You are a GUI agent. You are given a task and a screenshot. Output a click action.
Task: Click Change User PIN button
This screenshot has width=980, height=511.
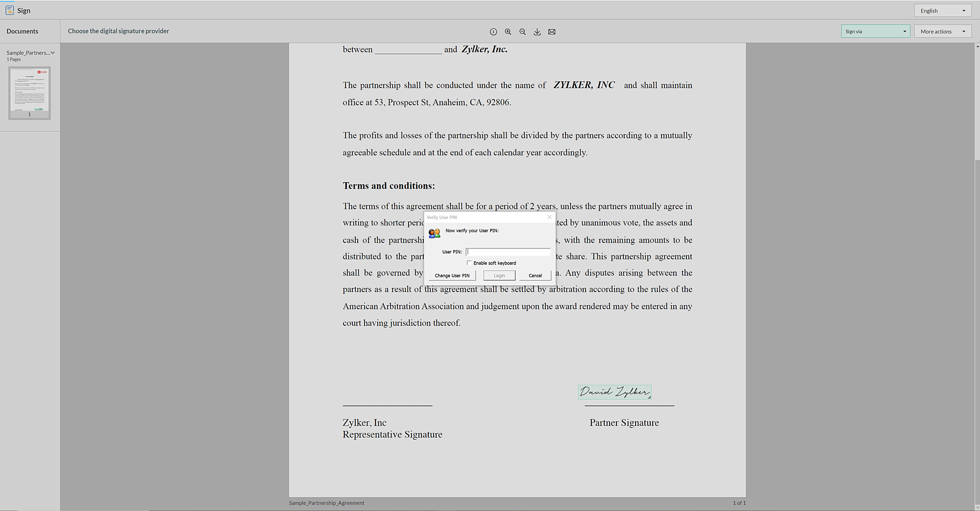(452, 276)
